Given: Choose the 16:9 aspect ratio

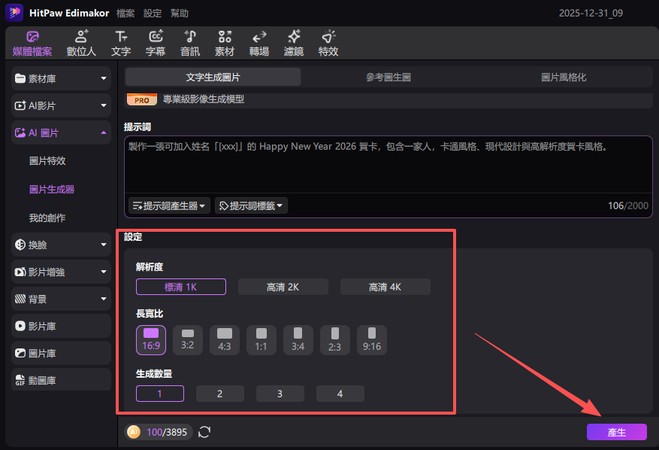Looking at the screenshot, I should tap(151, 340).
